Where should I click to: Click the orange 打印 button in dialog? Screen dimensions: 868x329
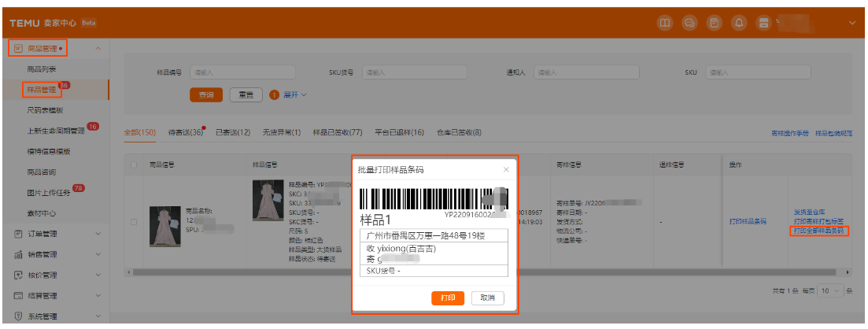point(448,298)
